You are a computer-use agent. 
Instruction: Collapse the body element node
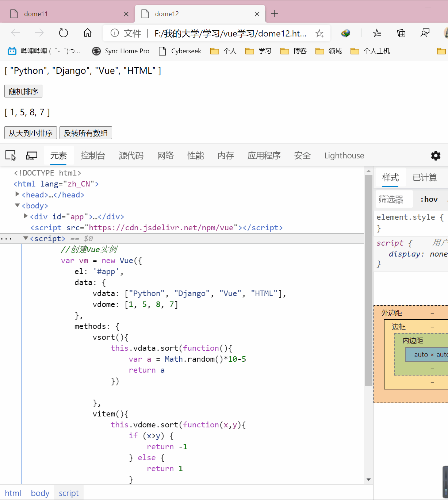[17, 205]
